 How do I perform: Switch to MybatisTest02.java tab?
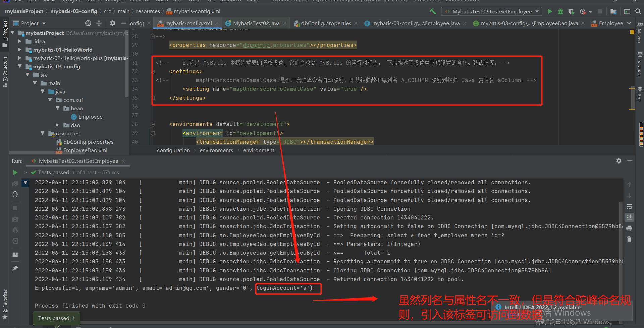tap(256, 23)
